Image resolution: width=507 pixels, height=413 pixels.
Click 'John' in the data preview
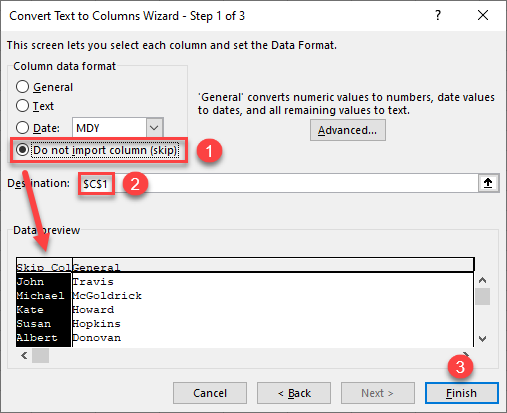click(30, 282)
